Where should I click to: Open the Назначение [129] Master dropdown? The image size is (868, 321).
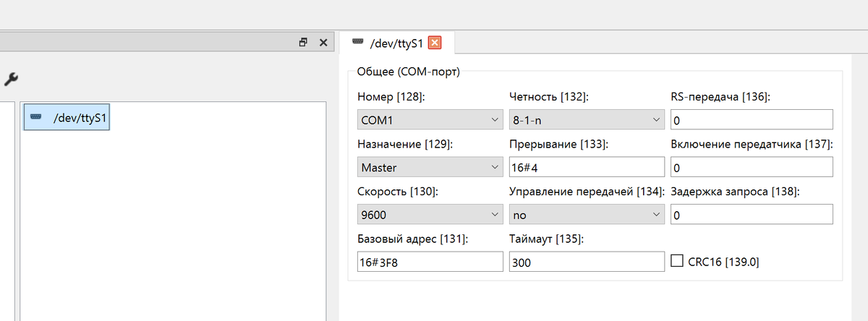click(x=430, y=167)
